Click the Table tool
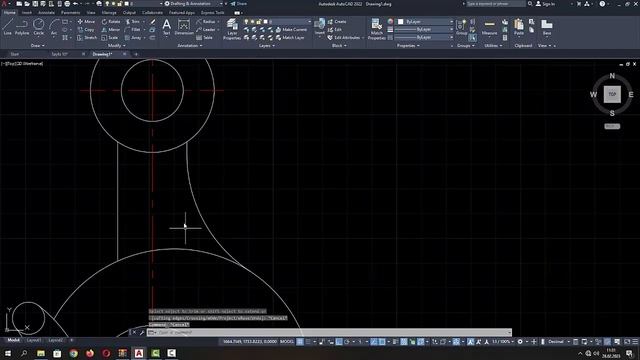Screen dimensions: 640x360 click(204, 38)
